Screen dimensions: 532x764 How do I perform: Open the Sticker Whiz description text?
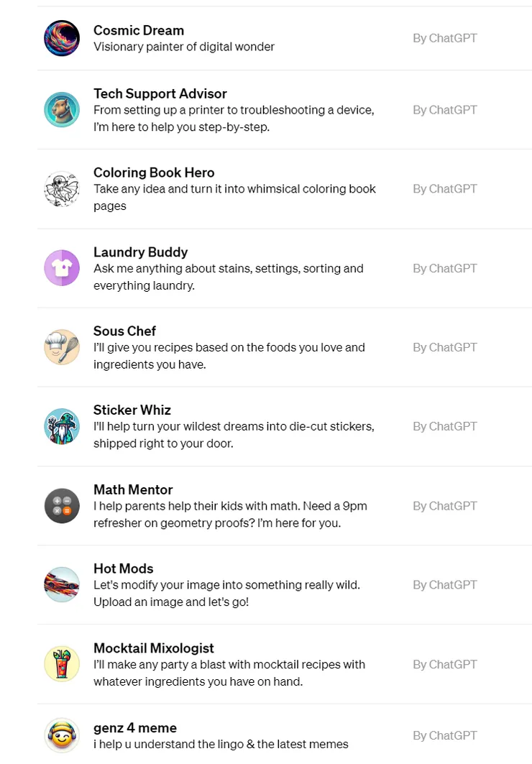[x=234, y=435]
